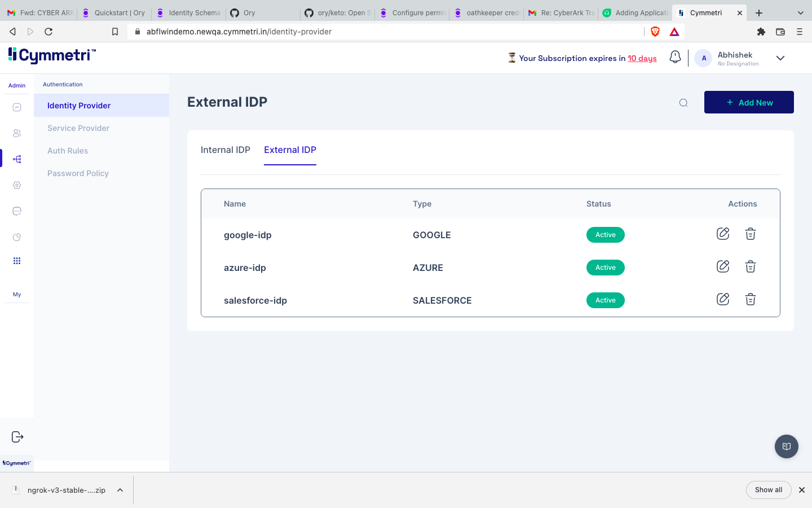Open the 10 days subscription link

pos(642,58)
